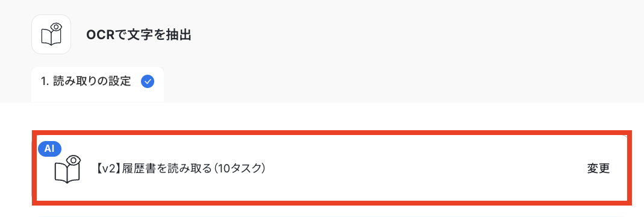Click the eye symbol atop the header OCR icon
The height and width of the screenshot is (217, 644).
57,28
